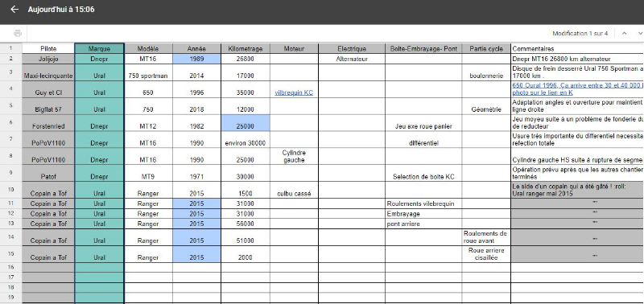Select the 'Commentaires' header cell
Screen dimensions: 644x304
[577, 48]
